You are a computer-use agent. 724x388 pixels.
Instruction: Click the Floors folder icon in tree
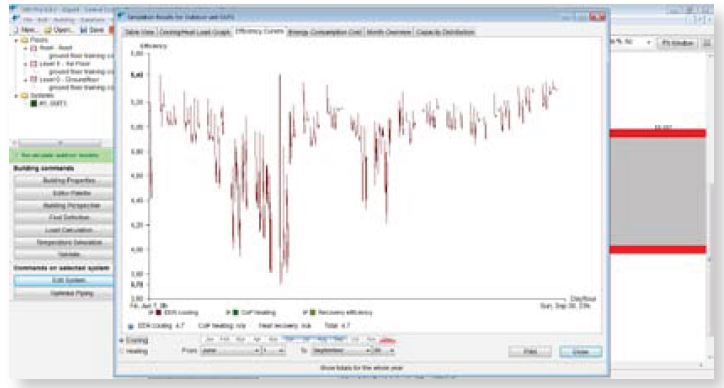click(x=24, y=40)
